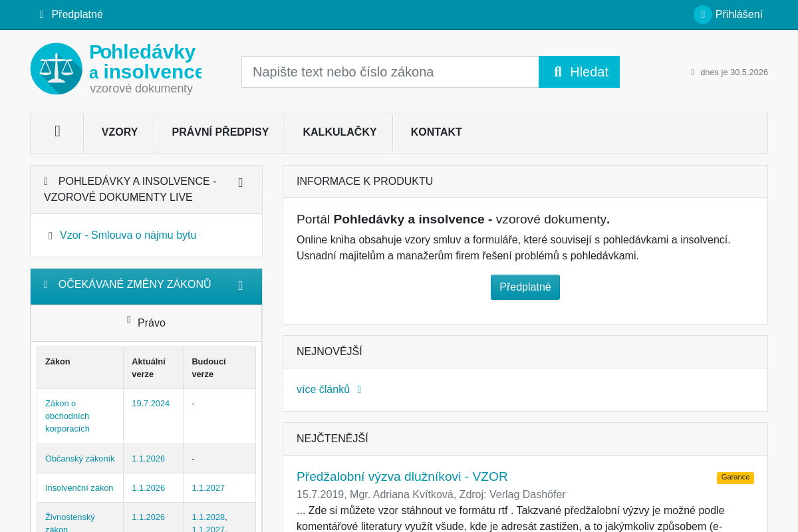Collapse the Pohledávky a insolvence LIVE panel

pos(241,183)
